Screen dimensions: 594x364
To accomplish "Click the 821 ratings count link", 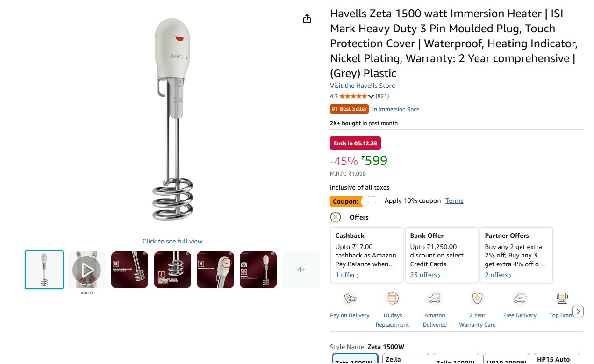I will click(382, 96).
